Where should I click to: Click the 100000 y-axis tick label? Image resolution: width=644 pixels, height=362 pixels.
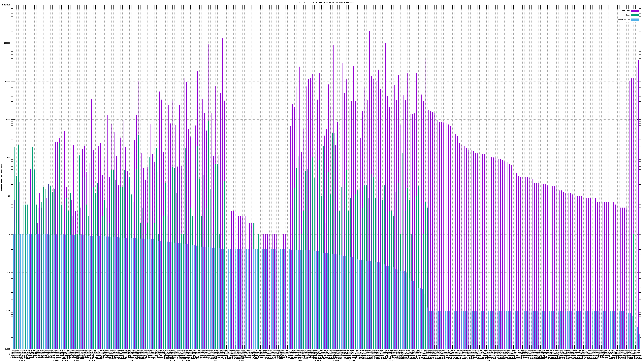tap(7, 43)
